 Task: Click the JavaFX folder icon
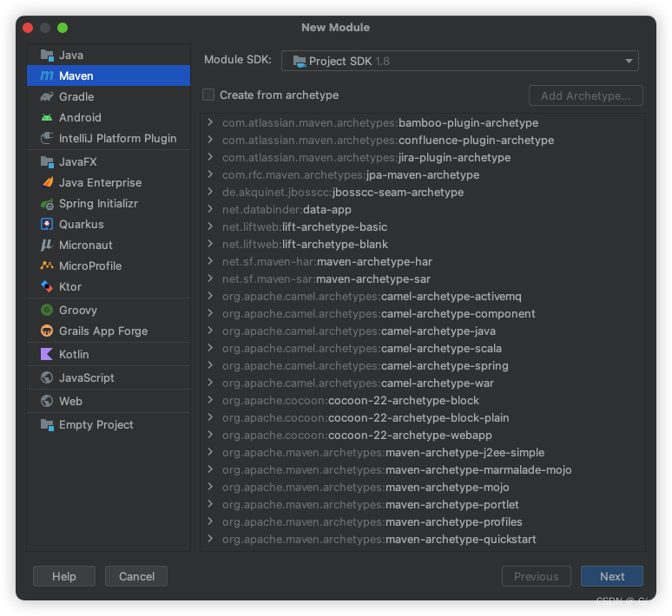point(47,161)
